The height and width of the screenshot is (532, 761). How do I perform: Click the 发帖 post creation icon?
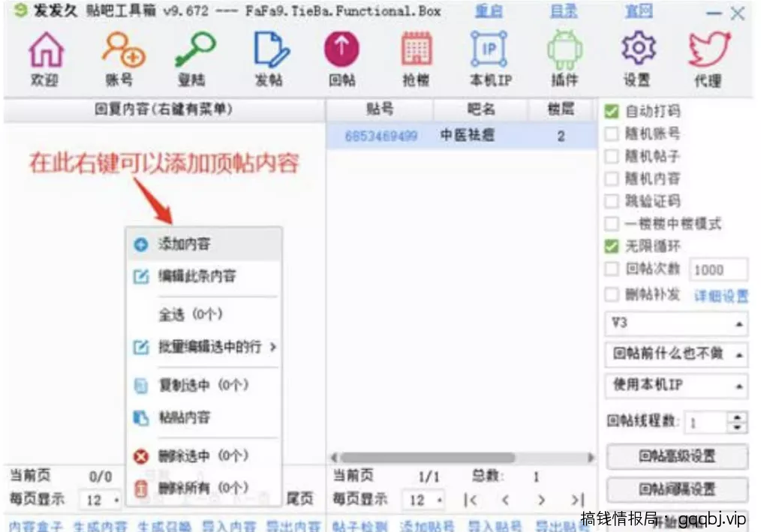268,53
